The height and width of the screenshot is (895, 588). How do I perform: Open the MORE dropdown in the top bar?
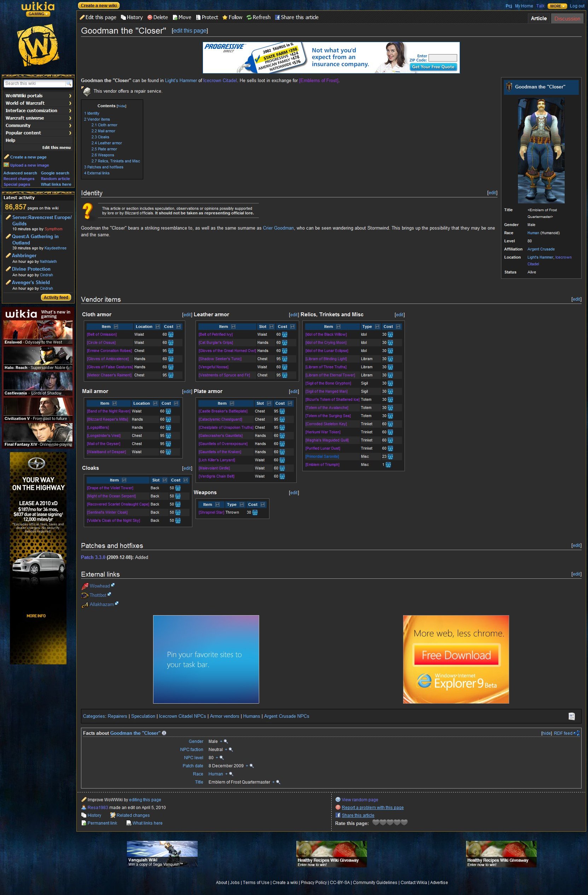click(557, 6)
